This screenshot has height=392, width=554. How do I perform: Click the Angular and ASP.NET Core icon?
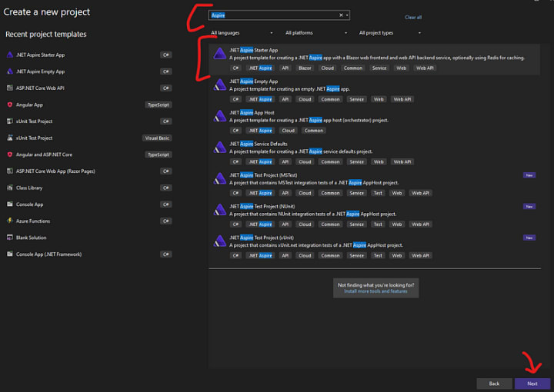click(10, 154)
